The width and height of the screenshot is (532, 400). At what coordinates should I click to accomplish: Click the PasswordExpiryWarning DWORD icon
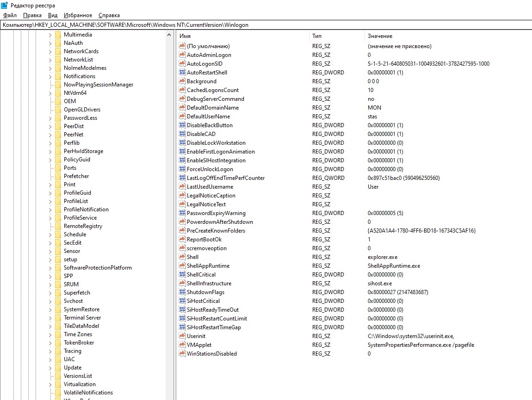[x=182, y=213]
